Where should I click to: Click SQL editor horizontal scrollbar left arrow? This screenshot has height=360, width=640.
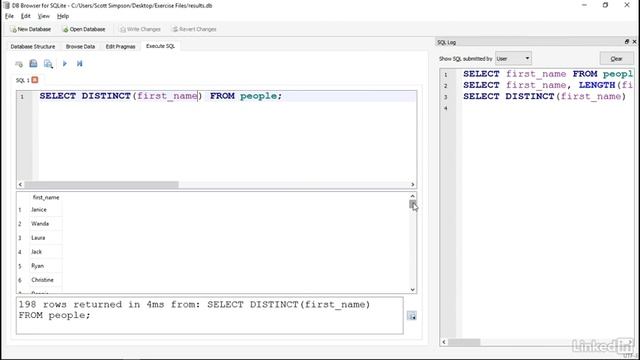20,184
